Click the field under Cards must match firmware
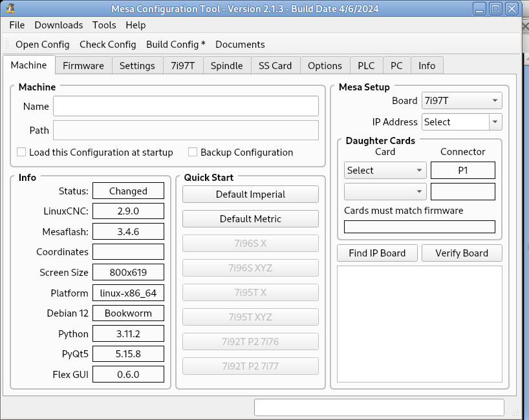 [x=419, y=227]
